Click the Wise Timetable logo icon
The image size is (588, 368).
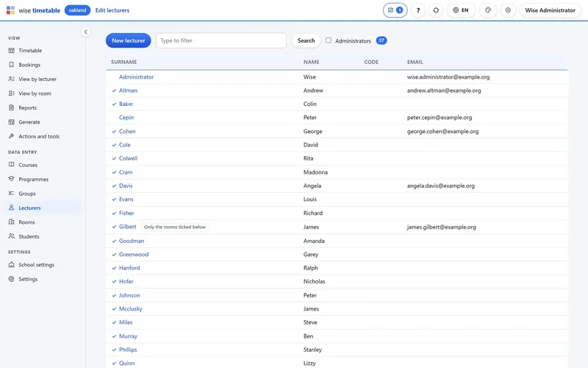10,10
